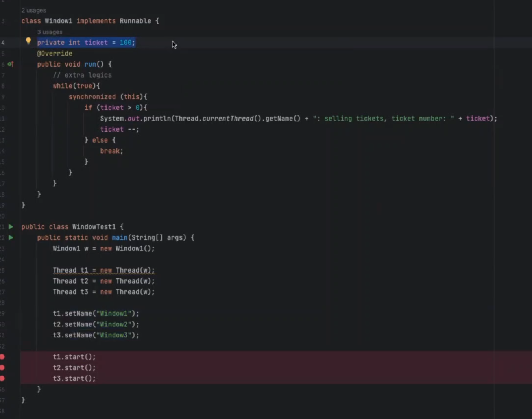This screenshot has width=532, height=419.
Task: Toggle the breakpoint on t2.start() line
Action: coord(2,367)
